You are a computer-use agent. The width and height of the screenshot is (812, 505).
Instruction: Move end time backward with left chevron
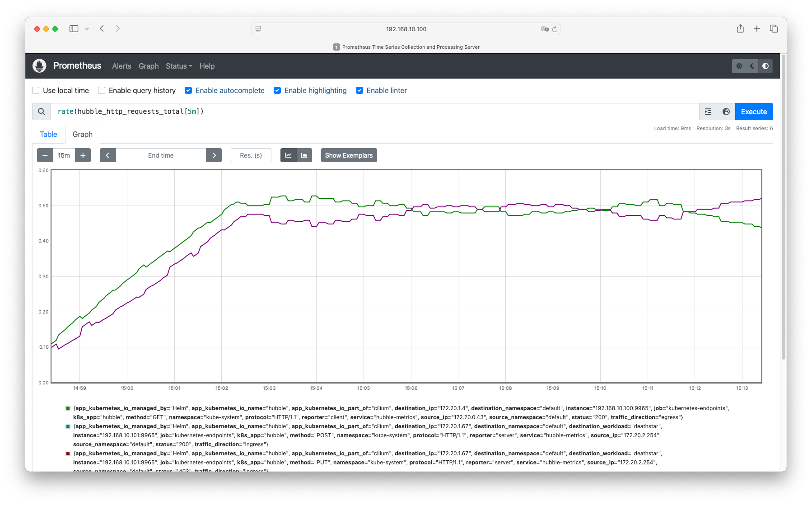[x=108, y=155]
